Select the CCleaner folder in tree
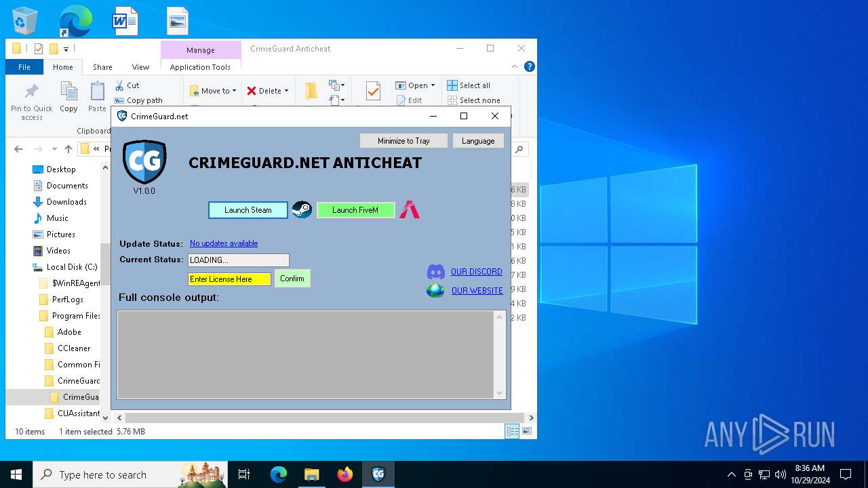 click(74, 348)
